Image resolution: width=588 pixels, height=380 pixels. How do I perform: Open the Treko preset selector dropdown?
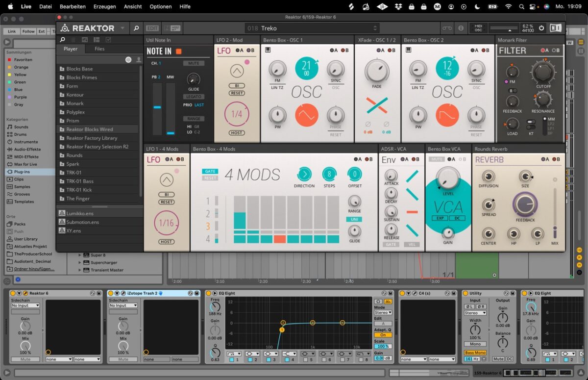(314, 28)
